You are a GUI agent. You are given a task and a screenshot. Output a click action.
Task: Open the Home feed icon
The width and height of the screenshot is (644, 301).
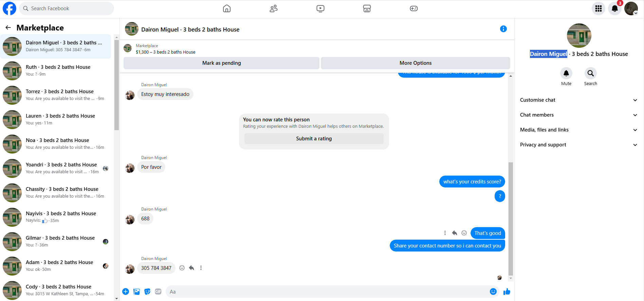point(227,8)
